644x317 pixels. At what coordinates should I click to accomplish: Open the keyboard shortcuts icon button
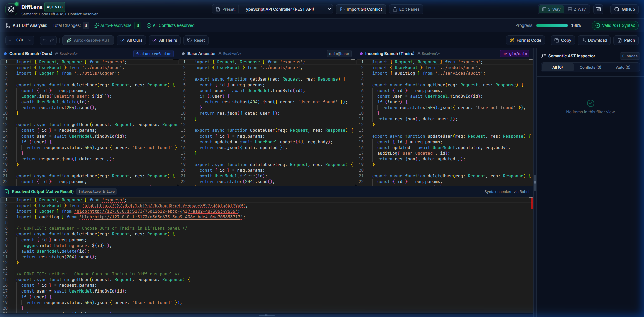point(598,9)
